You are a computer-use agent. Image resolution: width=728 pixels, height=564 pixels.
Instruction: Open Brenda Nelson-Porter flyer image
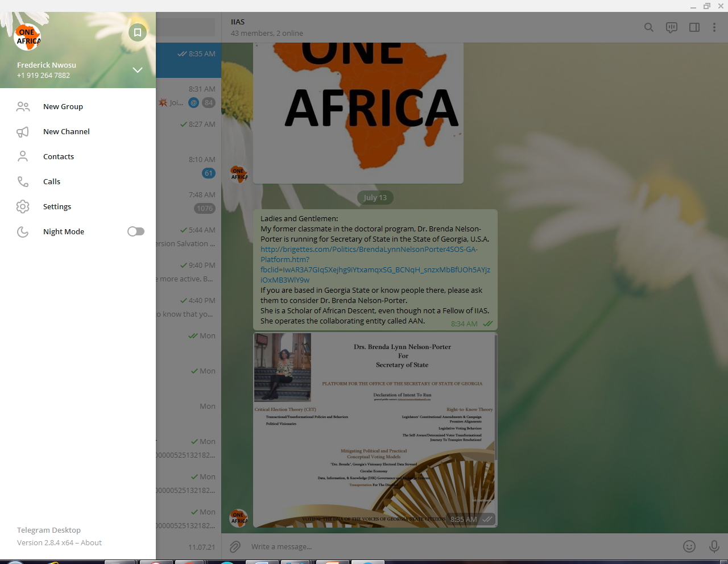[x=375, y=430]
